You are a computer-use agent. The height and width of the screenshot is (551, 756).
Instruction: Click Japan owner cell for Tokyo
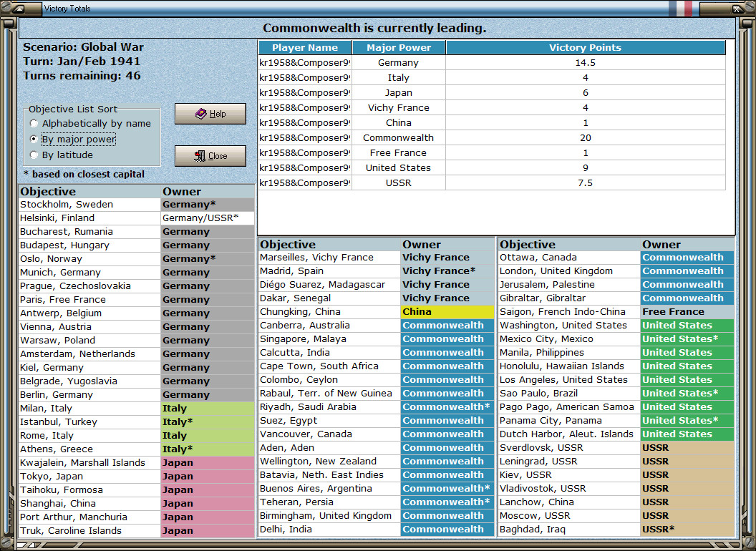point(208,477)
